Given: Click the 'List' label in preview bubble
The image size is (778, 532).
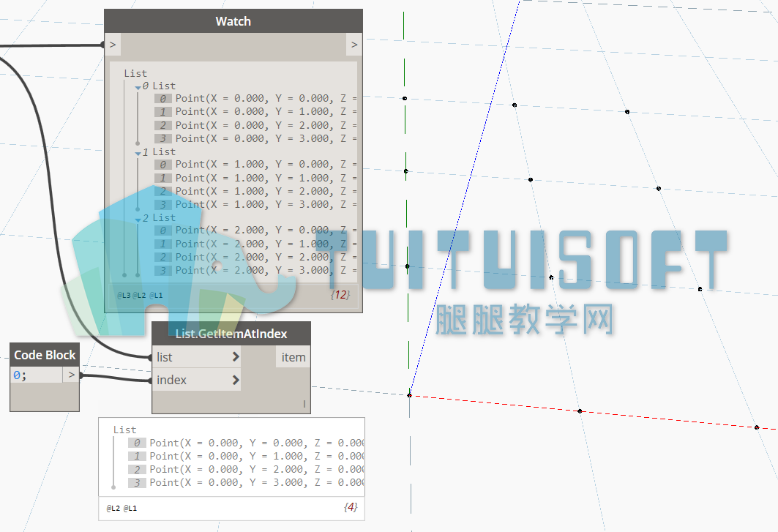Looking at the screenshot, I should tap(124, 430).
